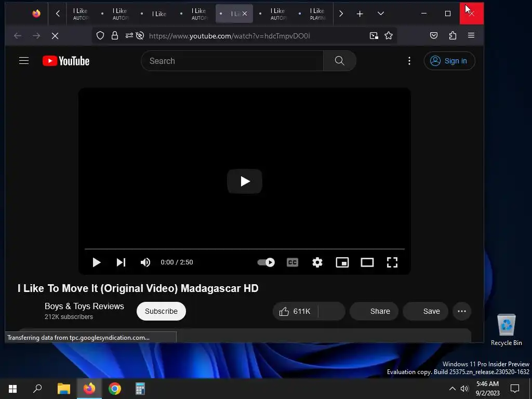Stop loading the current page
Viewport: 532px width, 399px height.
[x=55, y=36]
